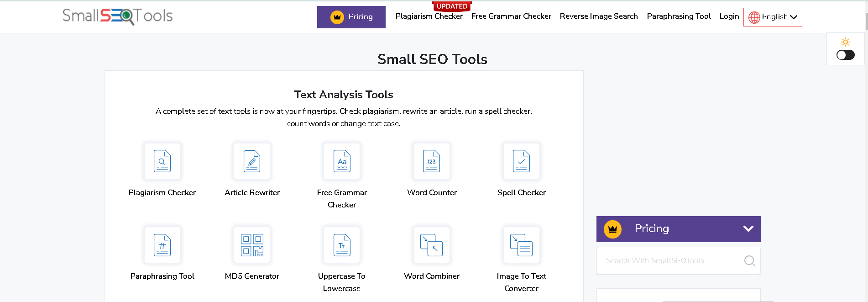
Task: Open Plagiarism Checker from top navigation
Action: click(x=429, y=16)
